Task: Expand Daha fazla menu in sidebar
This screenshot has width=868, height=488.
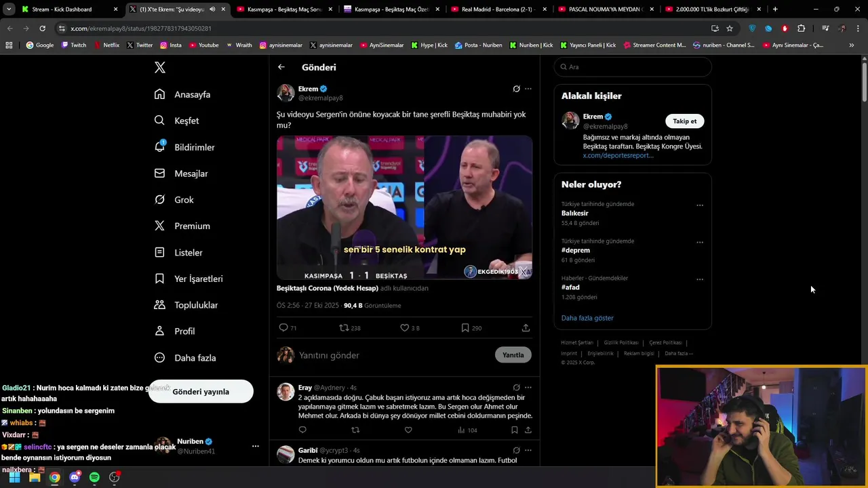Action: pos(185,358)
